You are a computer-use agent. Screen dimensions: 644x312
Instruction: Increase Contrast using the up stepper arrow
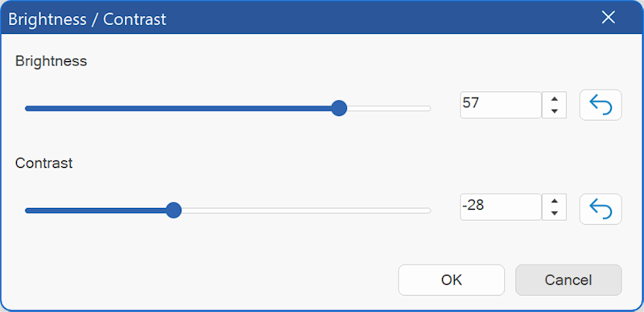555,201
